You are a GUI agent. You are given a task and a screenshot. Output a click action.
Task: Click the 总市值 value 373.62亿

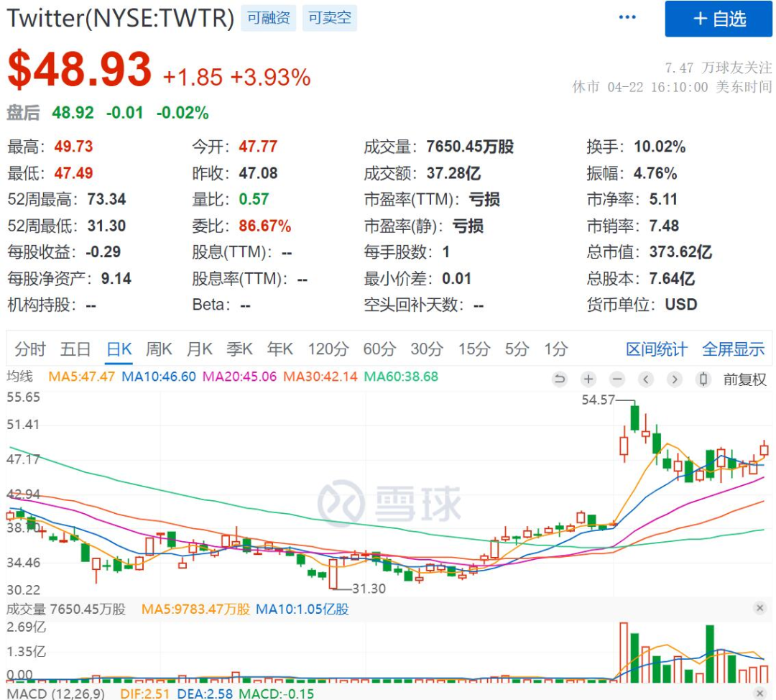point(680,252)
